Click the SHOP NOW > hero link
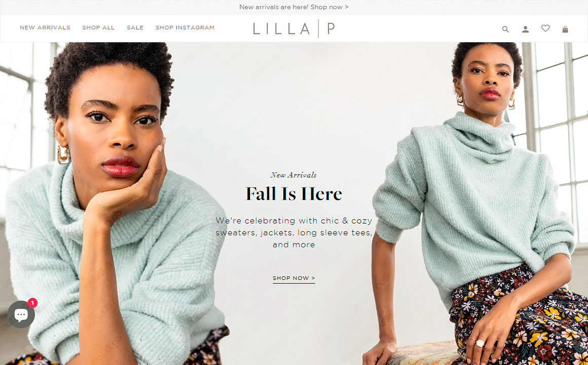Screen dimensions: 588x365 pyautogui.click(x=293, y=278)
